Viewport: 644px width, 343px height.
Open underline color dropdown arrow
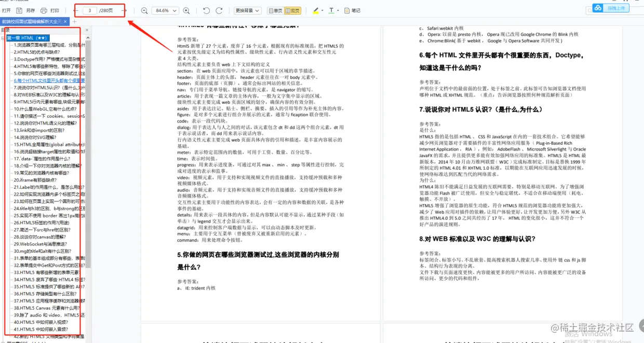(x=338, y=10)
